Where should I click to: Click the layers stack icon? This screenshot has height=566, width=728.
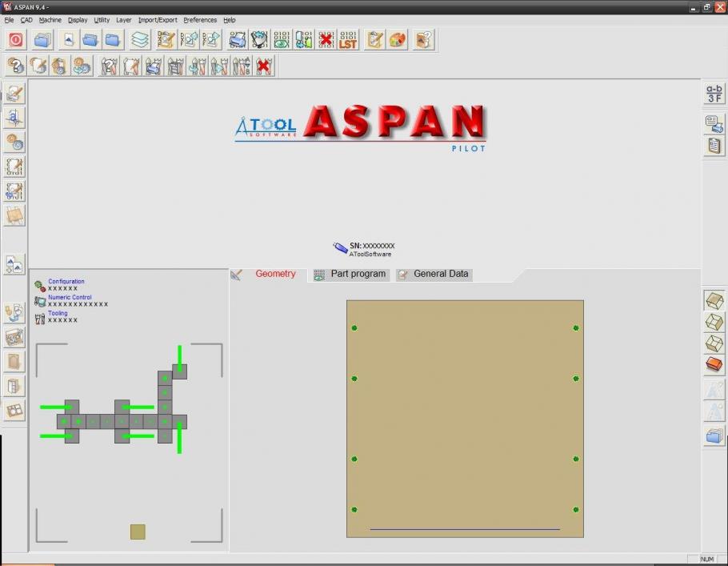point(140,40)
